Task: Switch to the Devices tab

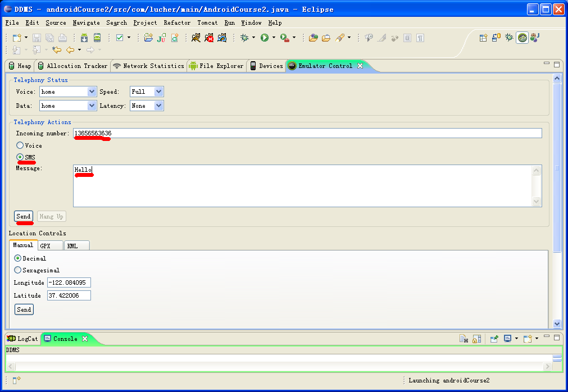Action: click(267, 66)
